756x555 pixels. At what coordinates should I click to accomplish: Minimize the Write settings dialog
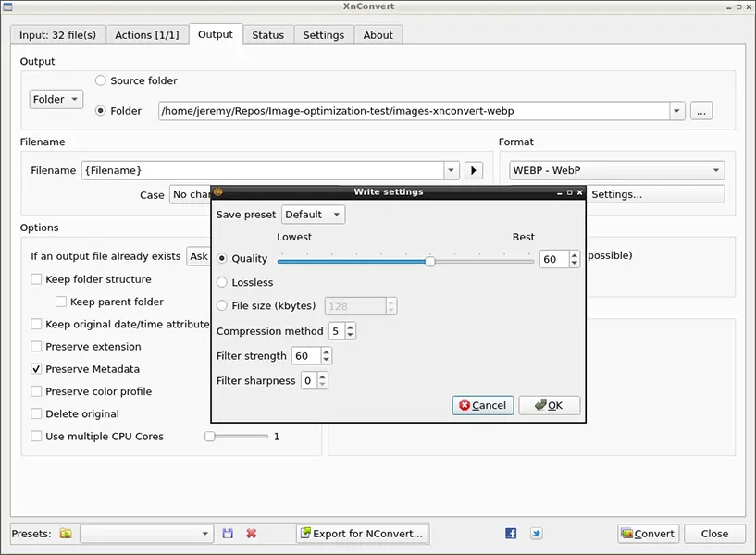click(x=559, y=192)
